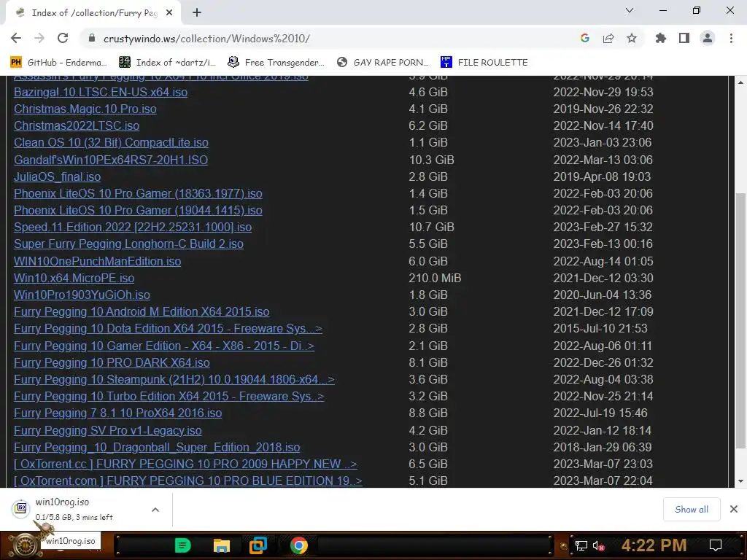
Task: Open JuliaOS_final.iso link
Action: pos(57,176)
